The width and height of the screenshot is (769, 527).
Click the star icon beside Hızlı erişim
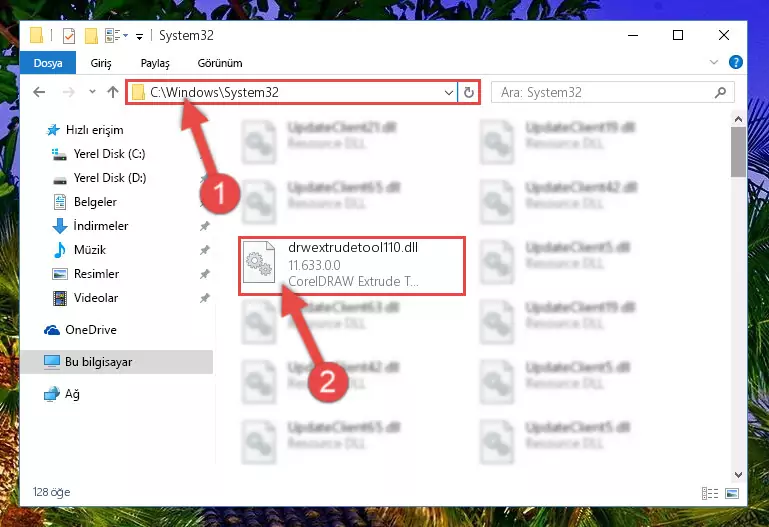click(52, 130)
